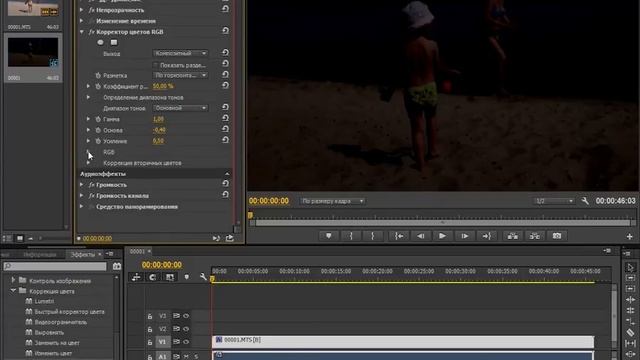Image resolution: width=640 pixels, height=360 pixels.
Task: Go to In point in Program monitor
Action: pyautogui.click(x=399, y=236)
